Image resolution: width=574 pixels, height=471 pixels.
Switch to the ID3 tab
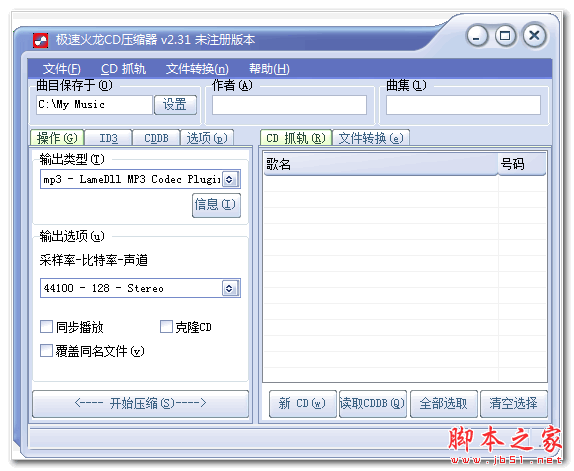pos(108,138)
